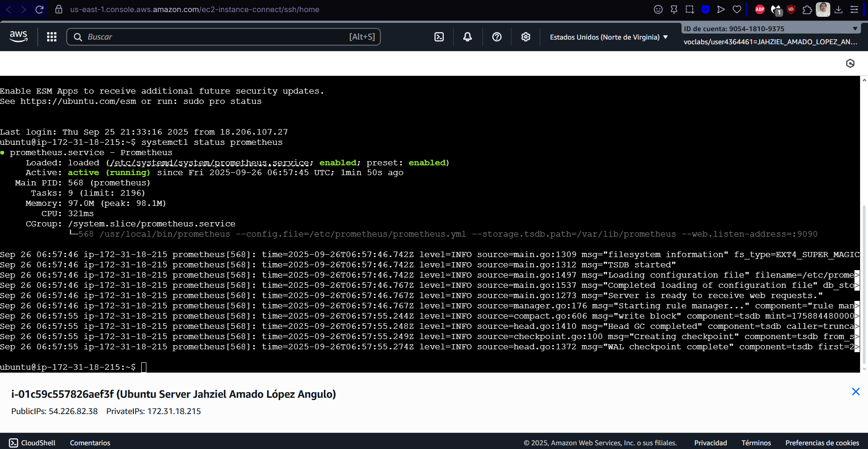
Task: Open the help question mark menu
Action: [497, 37]
